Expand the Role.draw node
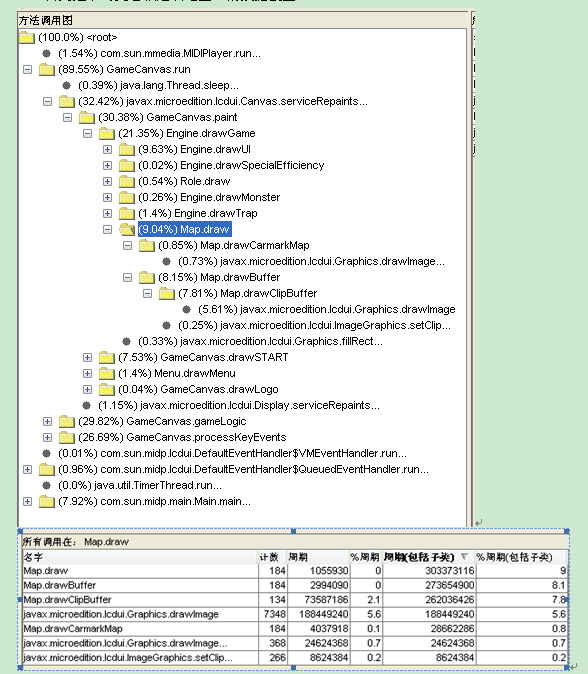 [107, 181]
